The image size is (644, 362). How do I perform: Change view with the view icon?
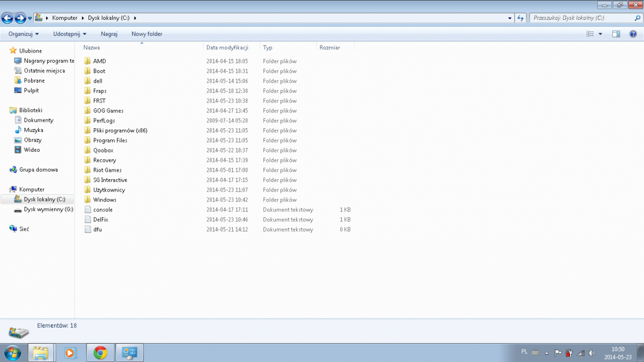tap(590, 34)
